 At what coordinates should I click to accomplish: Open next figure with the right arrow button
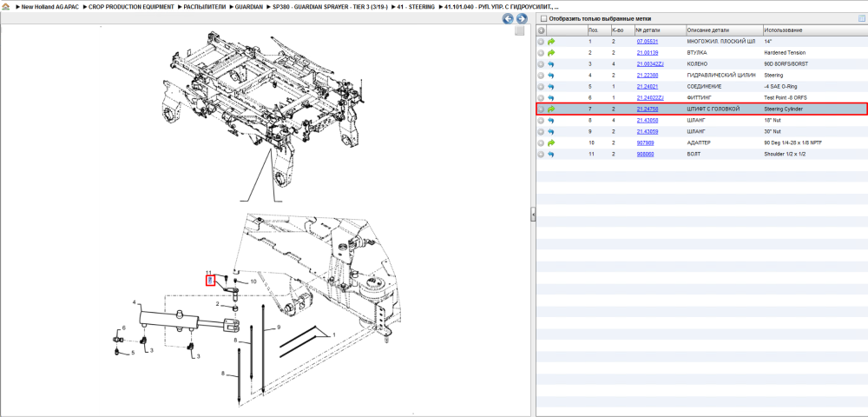click(x=521, y=19)
